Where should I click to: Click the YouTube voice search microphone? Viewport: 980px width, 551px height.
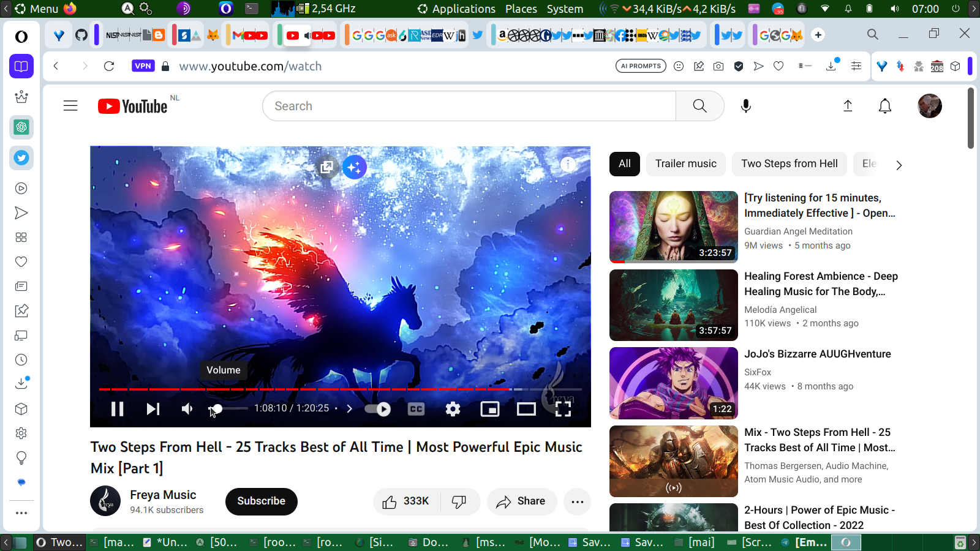click(746, 106)
